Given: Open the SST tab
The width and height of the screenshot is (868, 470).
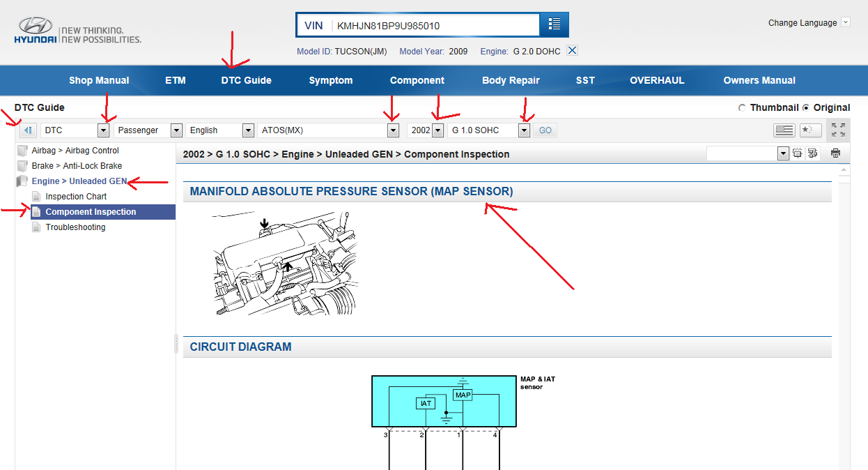Looking at the screenshot, I should click(x=586, y=80).
